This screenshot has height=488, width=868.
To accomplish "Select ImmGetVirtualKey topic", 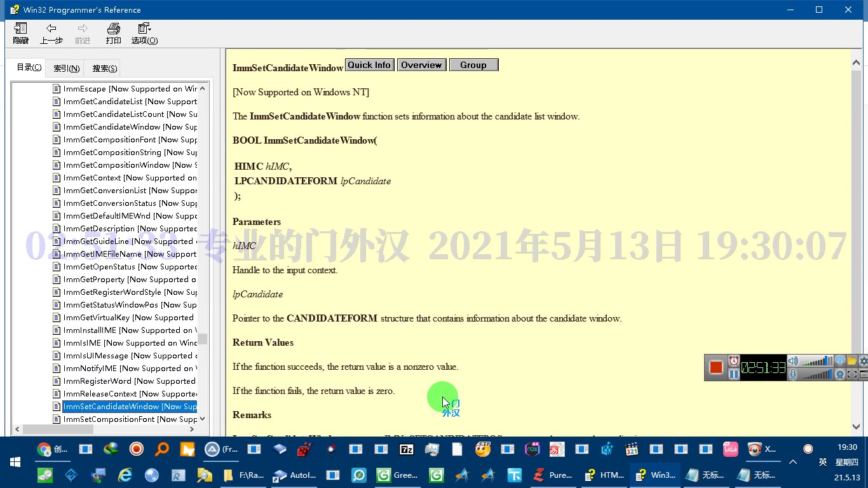I will pos(130,318).
